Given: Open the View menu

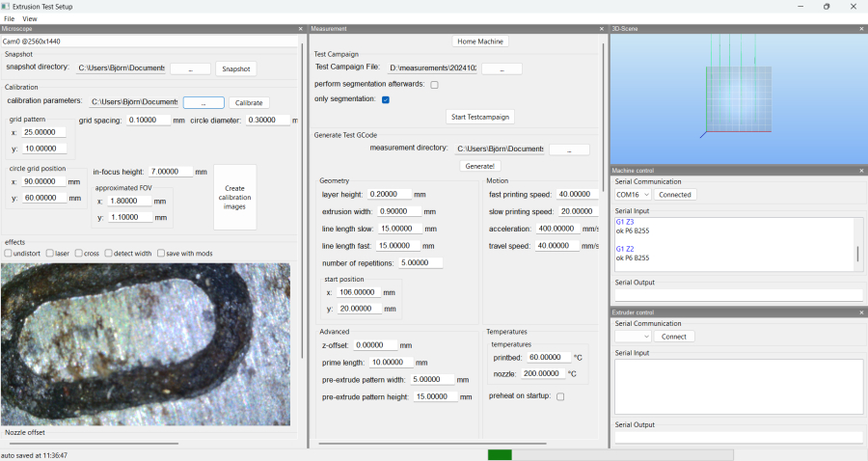Looking at the screenshot, I should pos(30,18).
